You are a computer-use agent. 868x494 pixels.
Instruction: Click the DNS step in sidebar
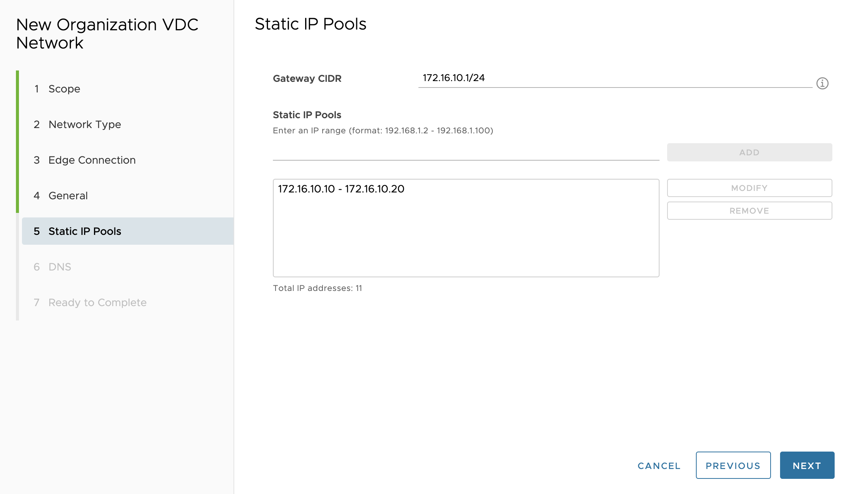point(60,267)
